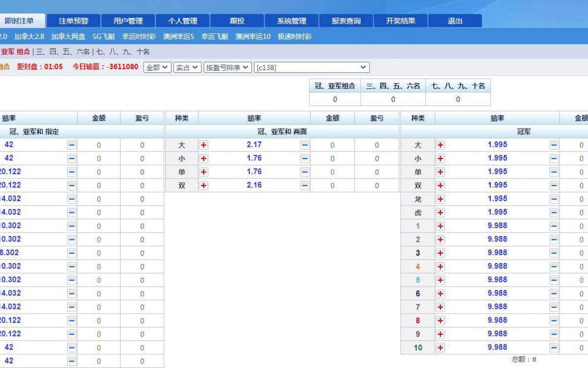Click plus icon in 冠军 number 3 row

[441, 253]
